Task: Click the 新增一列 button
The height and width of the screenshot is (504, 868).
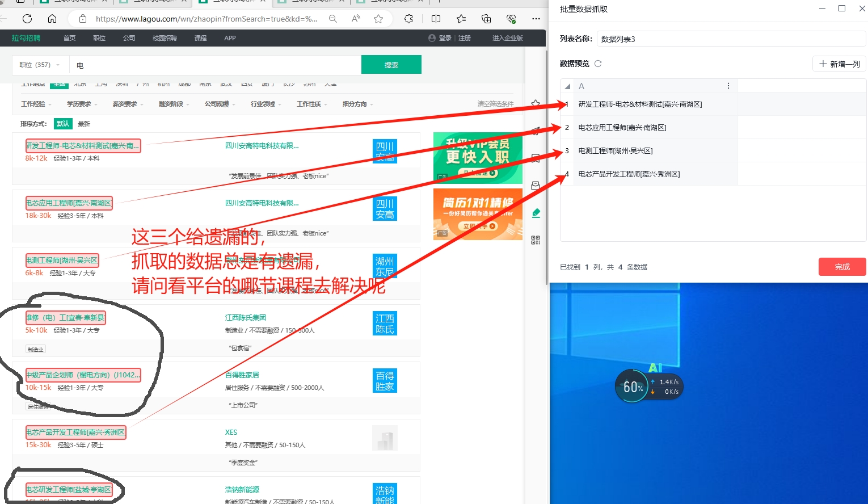Action: (x=840, y=64)
